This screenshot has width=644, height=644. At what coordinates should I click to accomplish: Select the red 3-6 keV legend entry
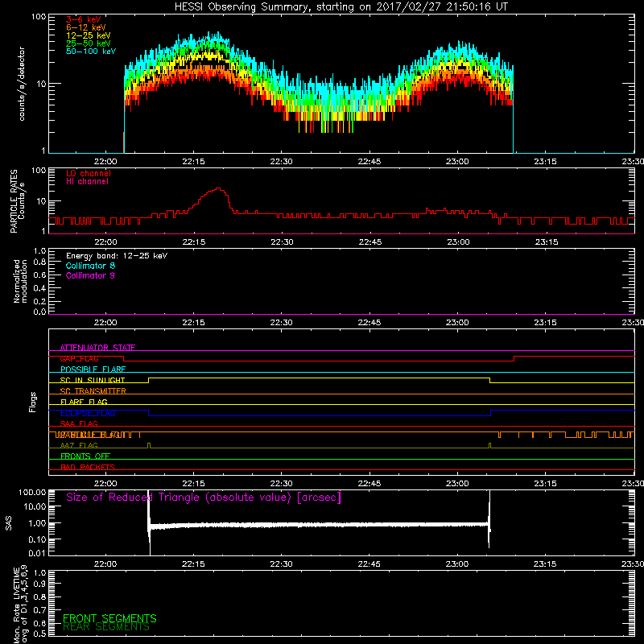pos(84,19)
